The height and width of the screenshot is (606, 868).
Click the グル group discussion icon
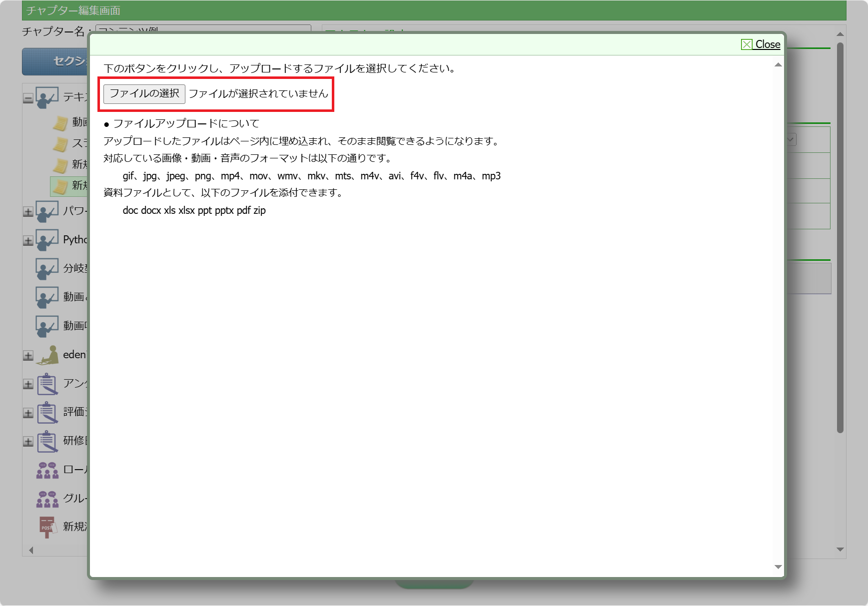(47, 499)
